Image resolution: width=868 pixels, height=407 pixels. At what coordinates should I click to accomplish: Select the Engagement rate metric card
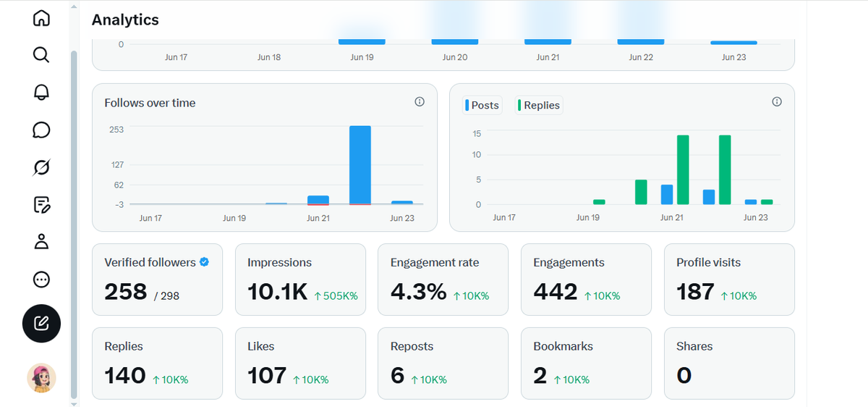point(443,280)
